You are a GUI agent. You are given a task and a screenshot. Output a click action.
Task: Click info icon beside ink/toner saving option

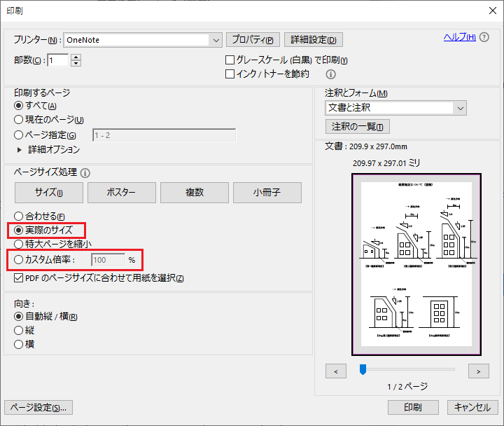(x=330, y=74)
